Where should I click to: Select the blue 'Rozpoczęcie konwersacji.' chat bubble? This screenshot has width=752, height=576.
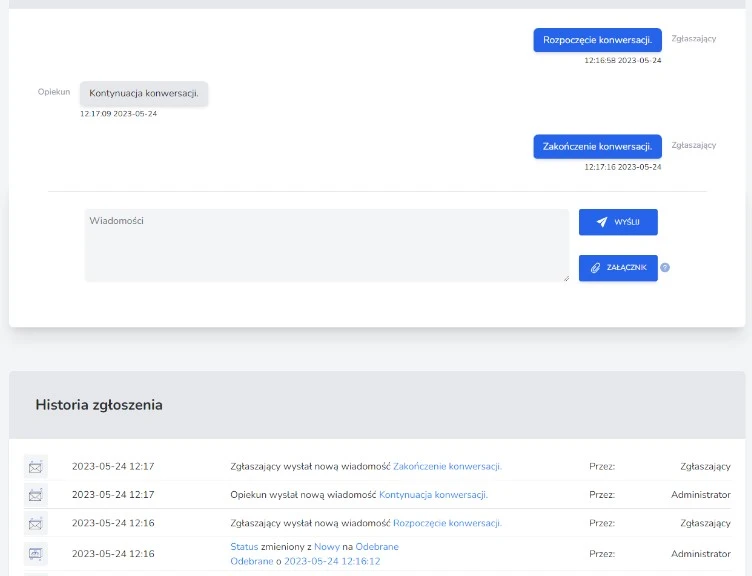click(597, 40)
